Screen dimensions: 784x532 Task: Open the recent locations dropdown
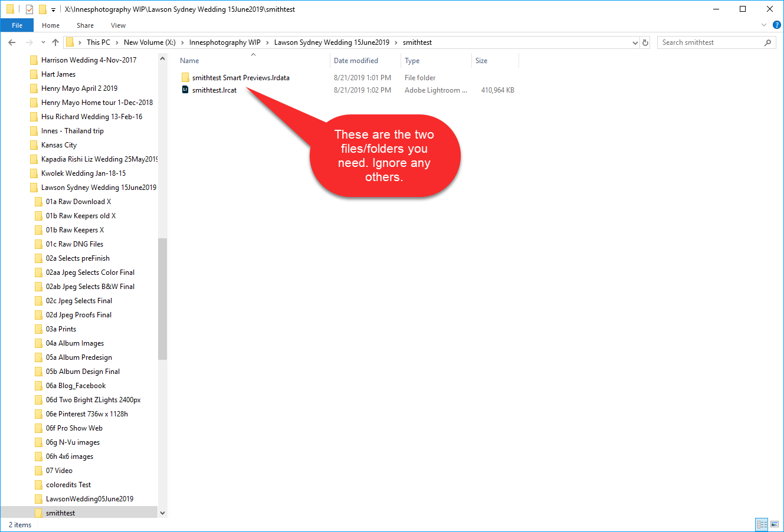tap(43, 42)
